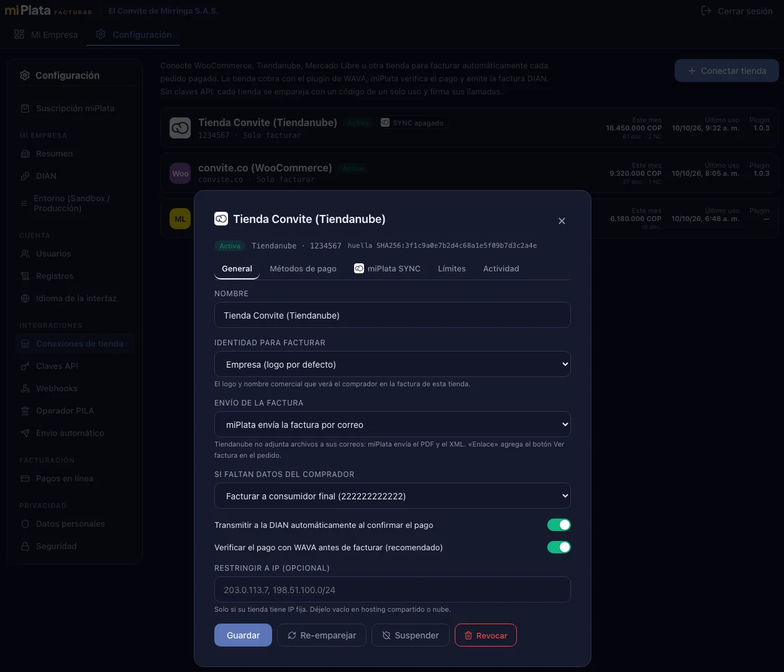Click the miPlata SYNC tab icon
Viewport: 784px width, 672px height.
359,268
